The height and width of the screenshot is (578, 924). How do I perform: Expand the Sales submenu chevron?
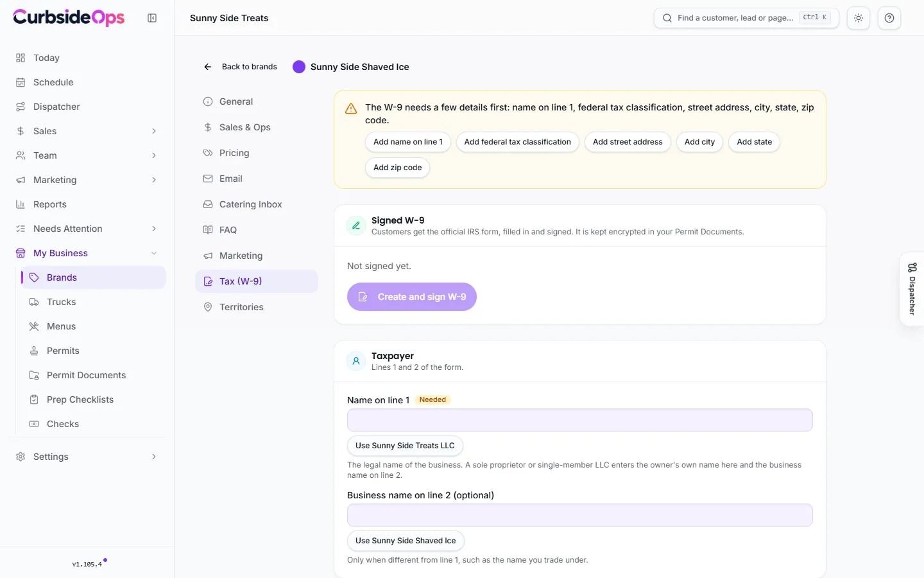pyautogui.click(x=154, y=131)
